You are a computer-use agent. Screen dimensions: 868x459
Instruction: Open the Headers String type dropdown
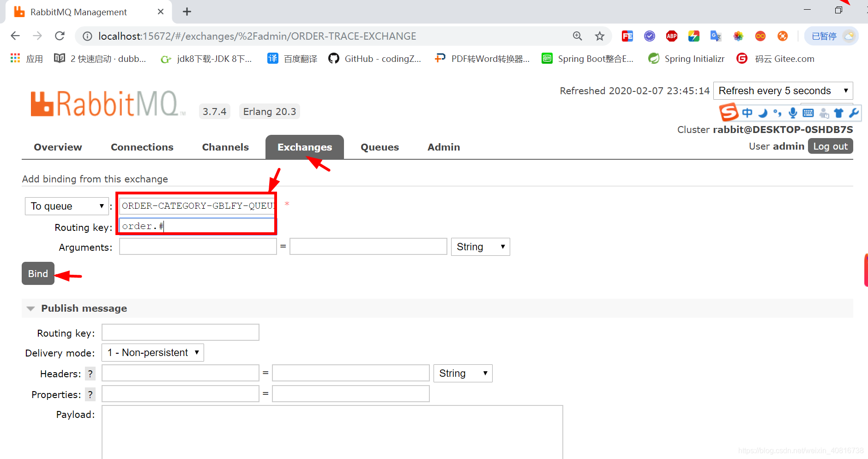(x=463, y=373)
